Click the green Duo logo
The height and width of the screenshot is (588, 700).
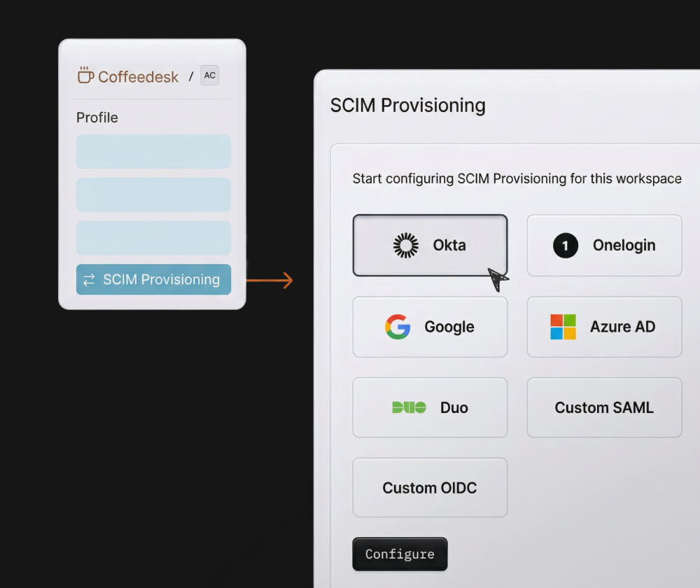click(409, 407)
